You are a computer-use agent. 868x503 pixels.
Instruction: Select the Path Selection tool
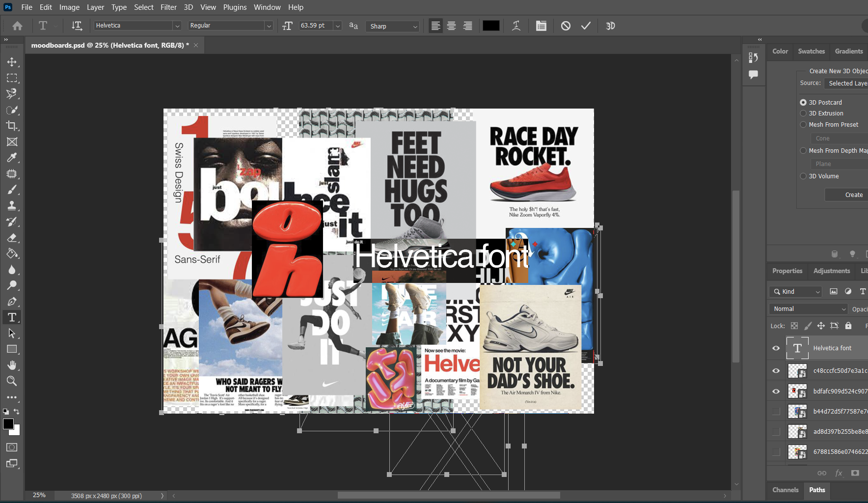pos(12,334)
